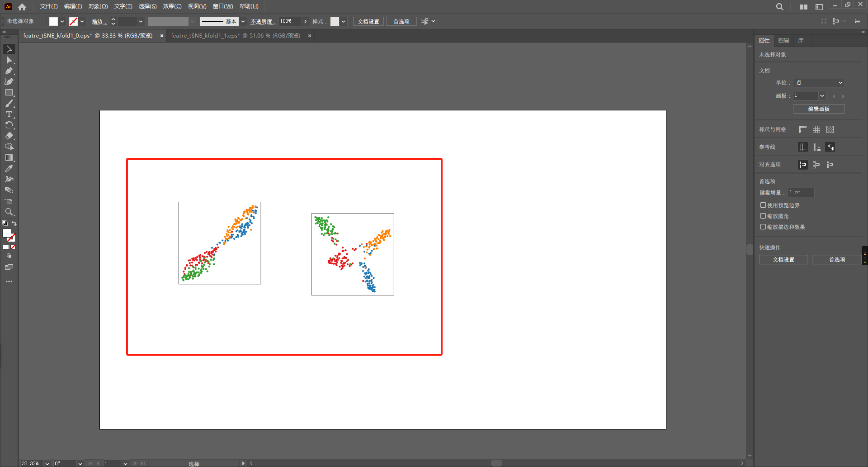
Task: Toggle Smart Guides icon
Action: point(830,147)
